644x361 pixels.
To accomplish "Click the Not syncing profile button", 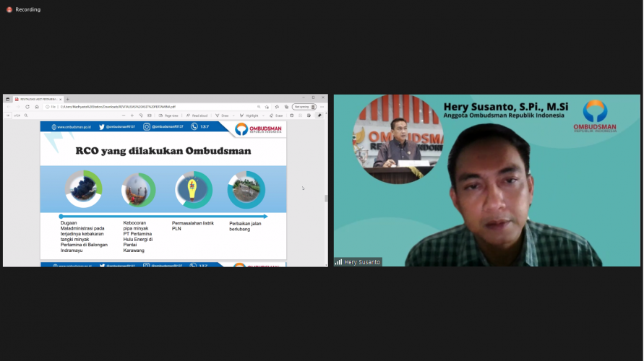I will (304, 107).
